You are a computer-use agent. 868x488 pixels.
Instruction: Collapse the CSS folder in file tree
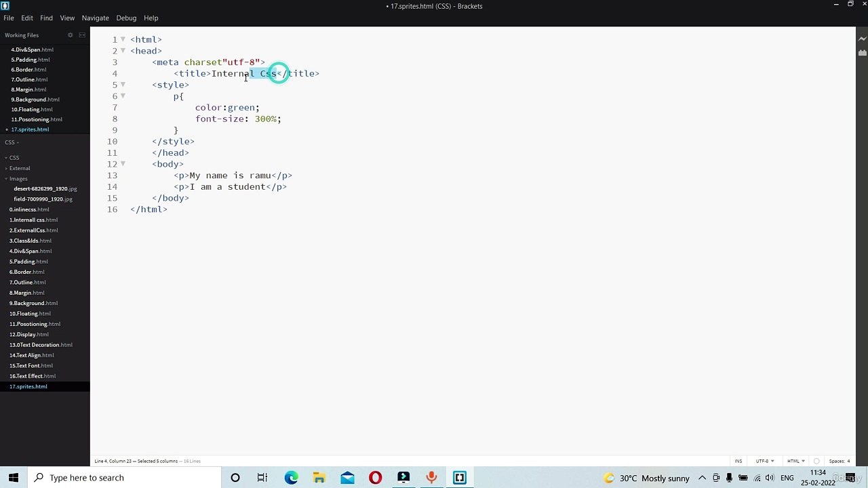[6, 158]
